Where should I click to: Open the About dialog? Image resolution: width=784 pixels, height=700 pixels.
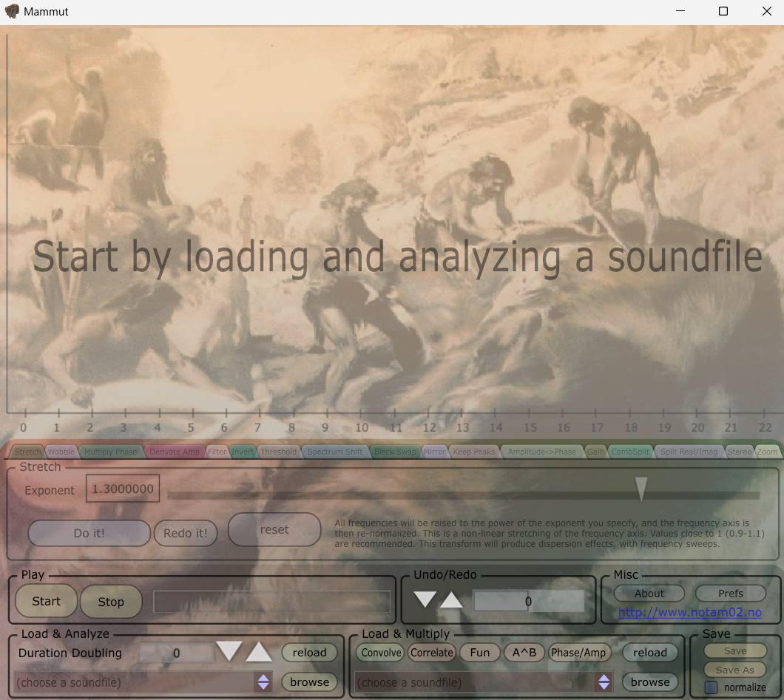[x=649, y=594]
